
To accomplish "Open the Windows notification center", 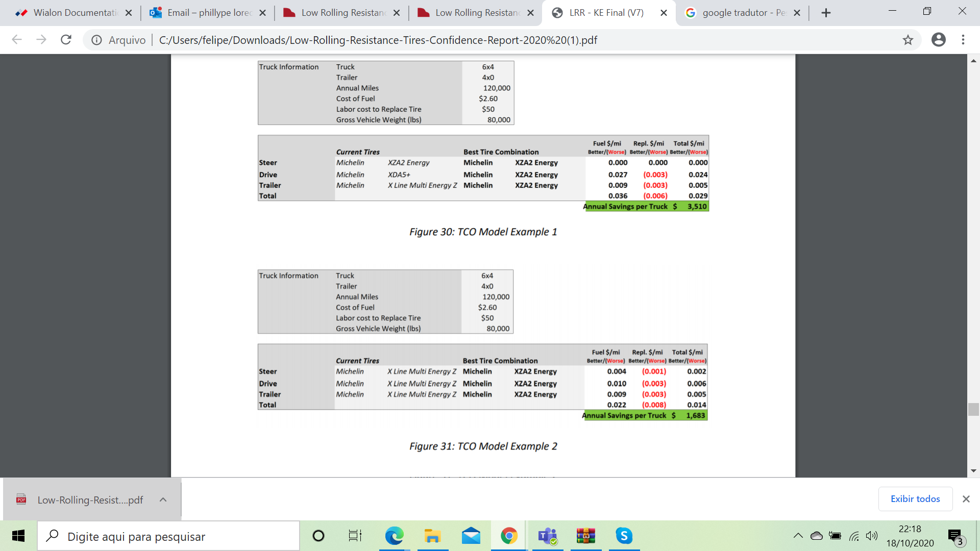I will click(955, 536).
